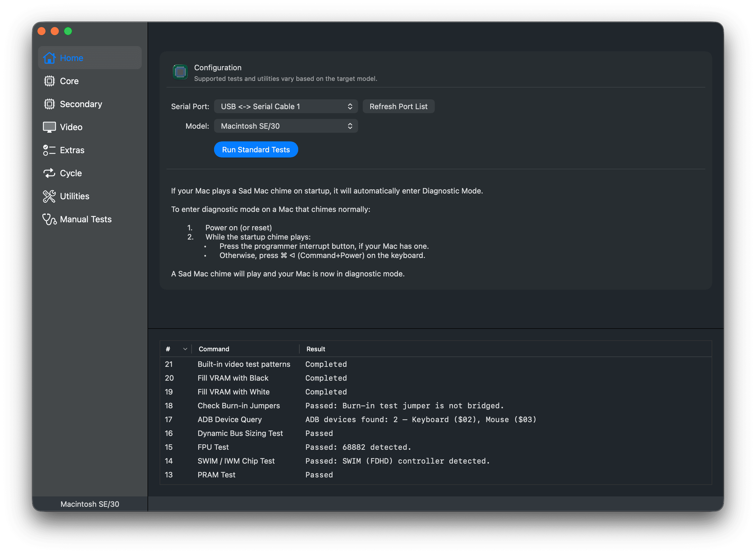The height and width of the screenshot is (554, 756).
Task: Click the Macintosh SE/30 status bar label
Action: click(x=89, y=504)
